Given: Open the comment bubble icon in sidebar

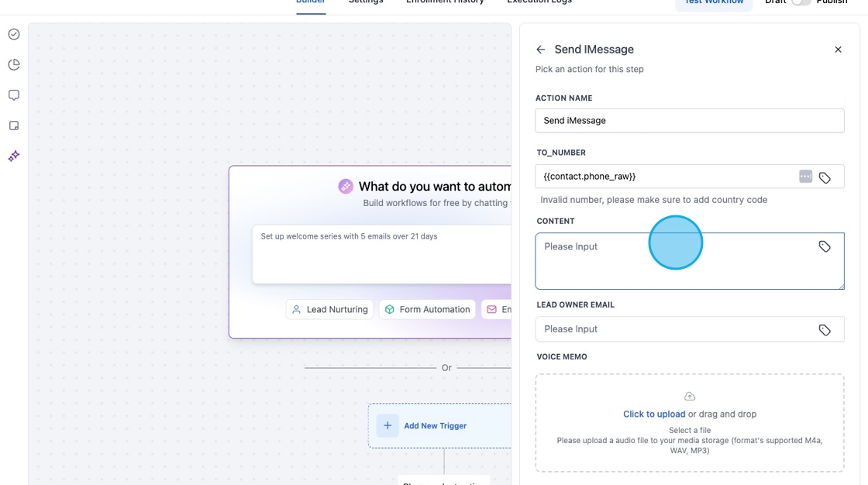Looking at the screenshot, I should [x=13, y=95].
